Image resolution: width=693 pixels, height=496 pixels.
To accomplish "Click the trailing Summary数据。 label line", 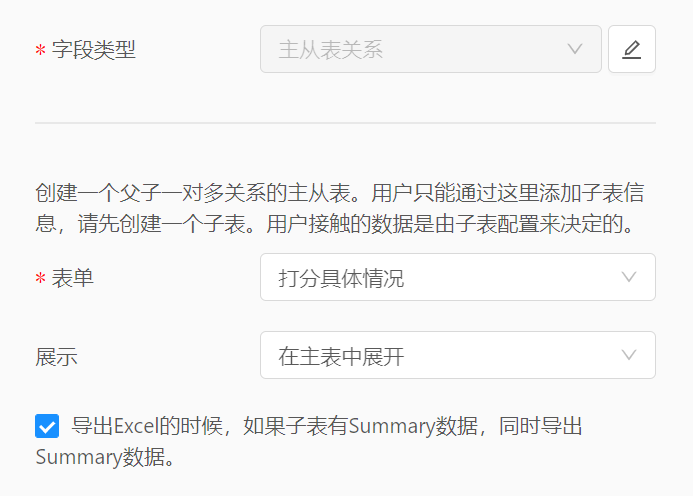I will click(x=105, y=457).
